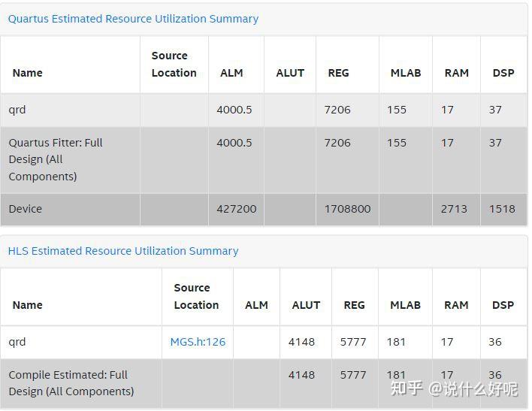Select the qrd row name in the HLS table
Viewport: 532px width, 411px height.
pos(17,342)
